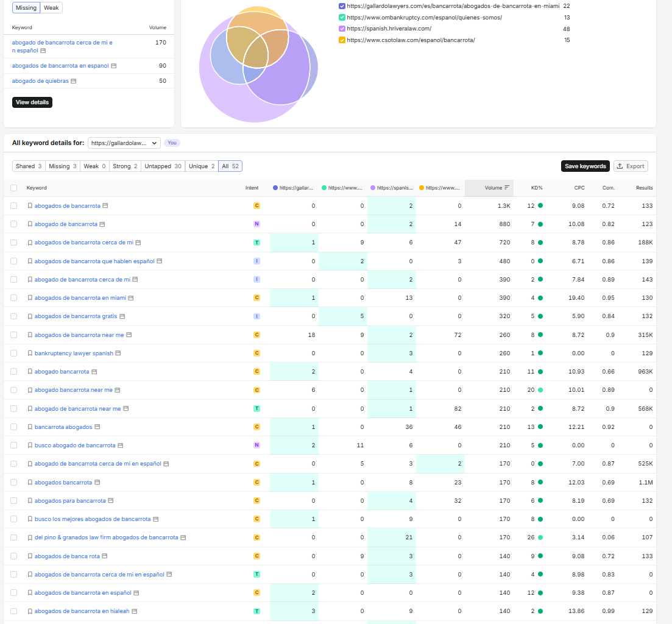Click the 'You' badge next to domain dropdown
This screenshot has width=672, height=624.
[x=172, y=143]
